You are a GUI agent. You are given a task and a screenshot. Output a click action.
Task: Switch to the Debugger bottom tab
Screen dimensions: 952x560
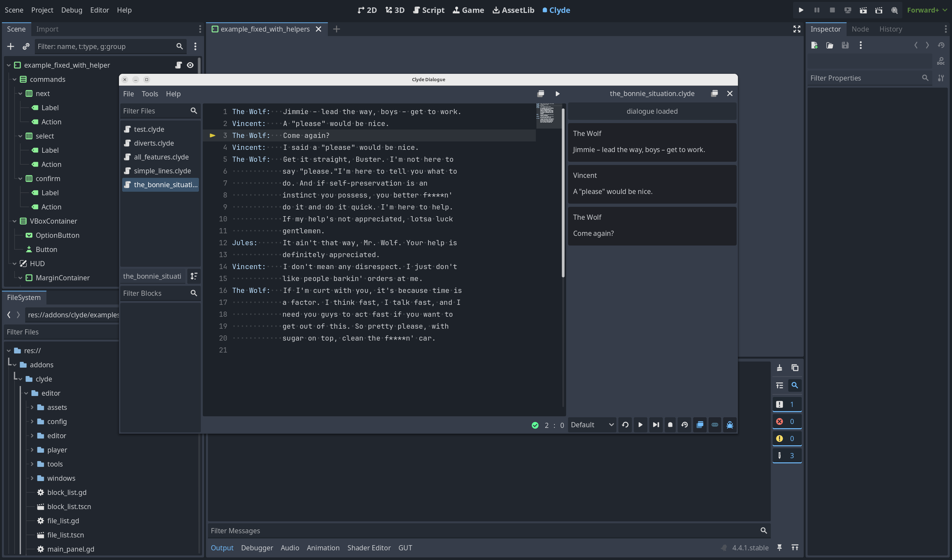pos(257,547)
